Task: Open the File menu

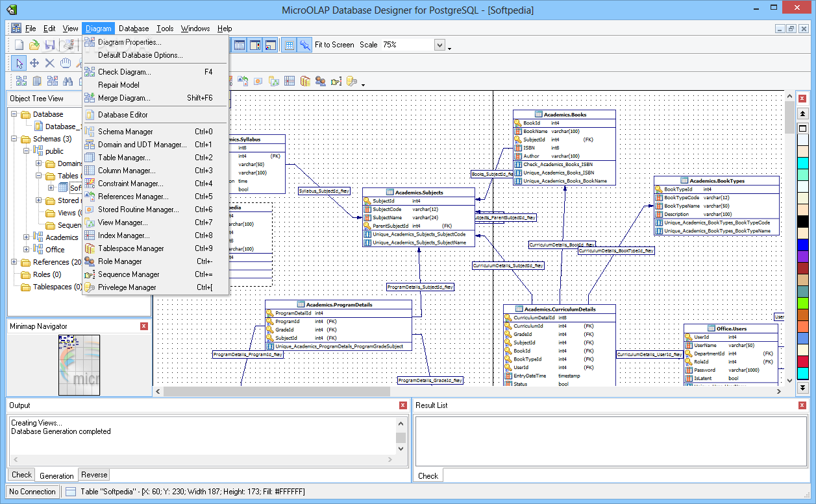Action: click(31, 29)
